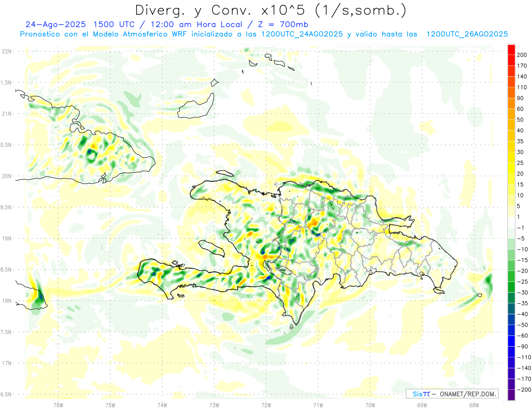Click the yellow color bar segment between 20 and 25
Viewport: 532px width, 411px height.
coord(511,168)
